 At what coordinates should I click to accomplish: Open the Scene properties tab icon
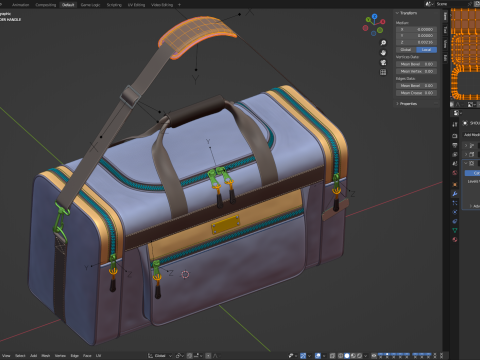click(x=455, y=163)
